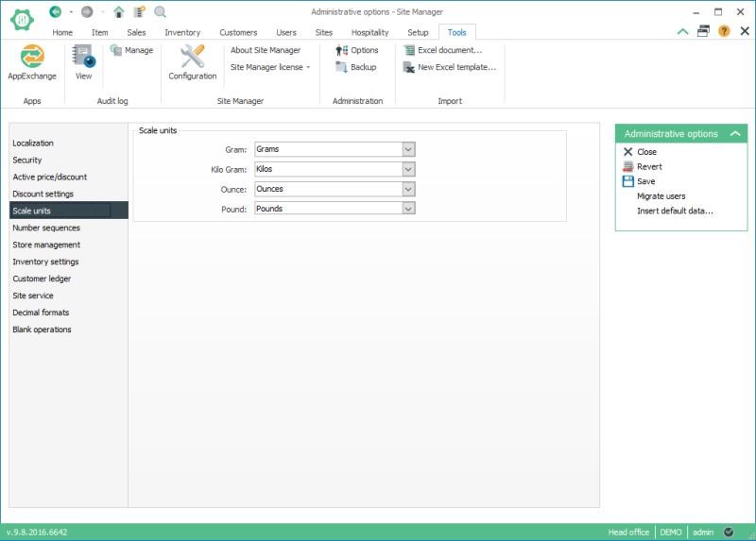Click Insert default data link
Viewport: 756px width, 541px height.
675,211
